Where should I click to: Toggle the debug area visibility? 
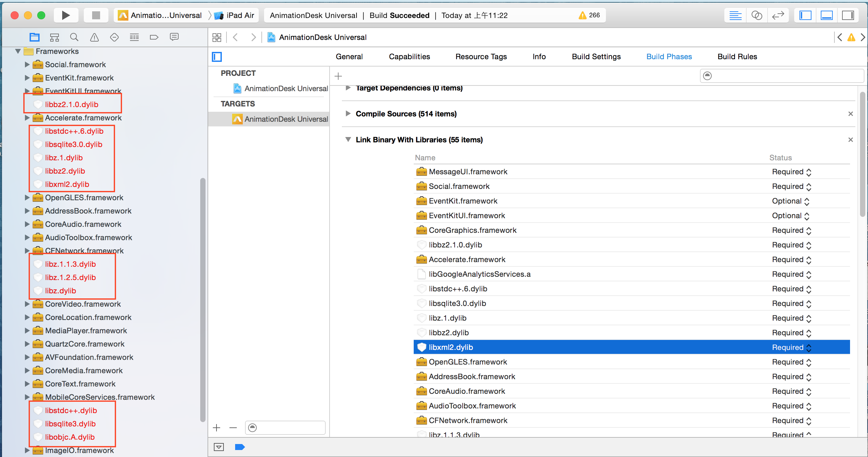[x=826, y=15]
